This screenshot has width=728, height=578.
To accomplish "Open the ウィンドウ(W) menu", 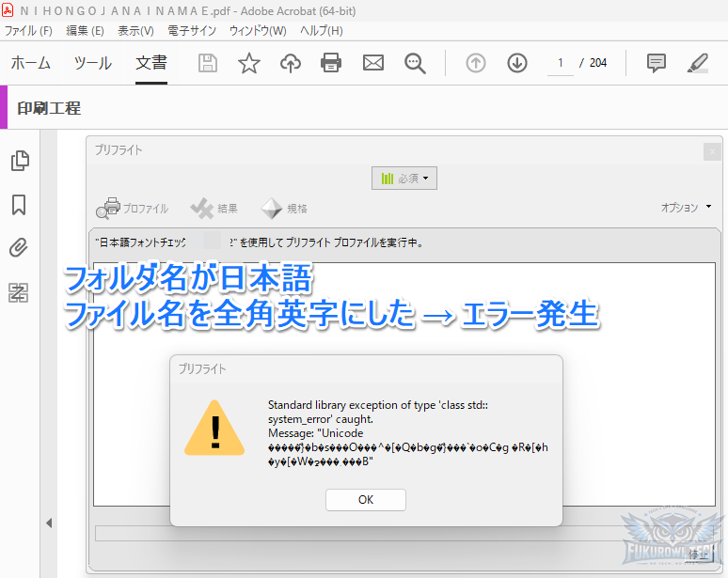I will coord(258,31).
